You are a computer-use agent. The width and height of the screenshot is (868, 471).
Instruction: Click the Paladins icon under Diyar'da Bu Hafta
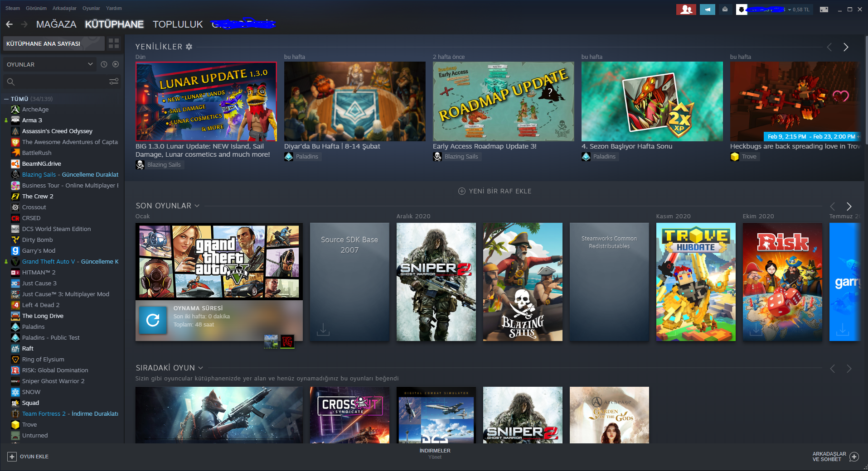coord(289,157)
